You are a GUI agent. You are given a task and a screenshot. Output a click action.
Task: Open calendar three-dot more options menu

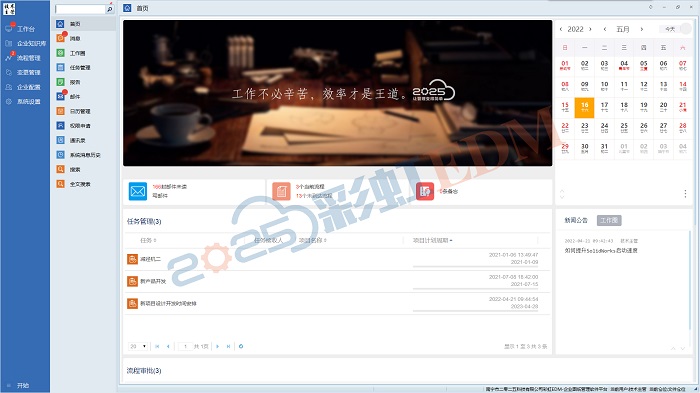(685, 193)
